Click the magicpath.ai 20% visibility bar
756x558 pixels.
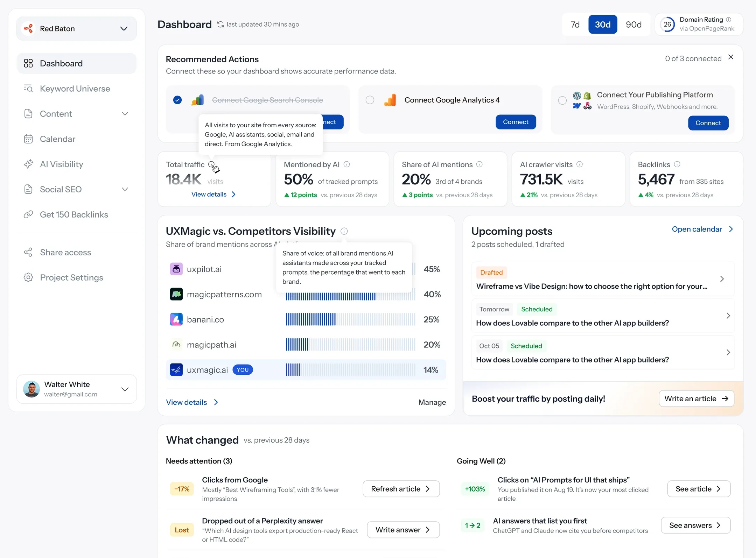351,345
